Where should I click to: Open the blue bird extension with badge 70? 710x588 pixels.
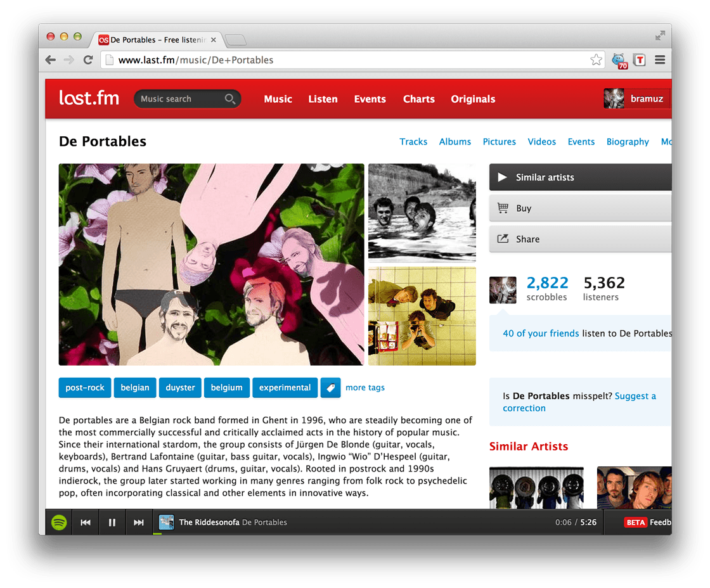[619, 61]
